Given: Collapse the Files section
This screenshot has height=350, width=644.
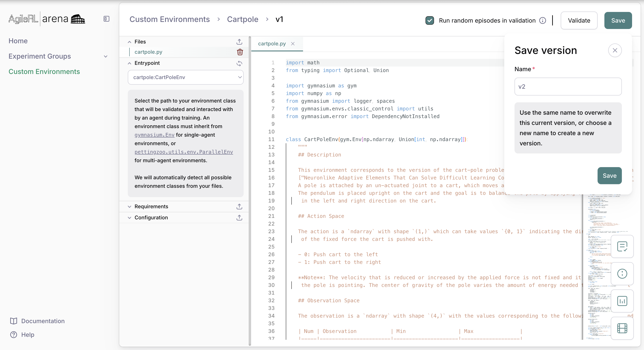Looking at the screenshot, I should tap(129, 42).
